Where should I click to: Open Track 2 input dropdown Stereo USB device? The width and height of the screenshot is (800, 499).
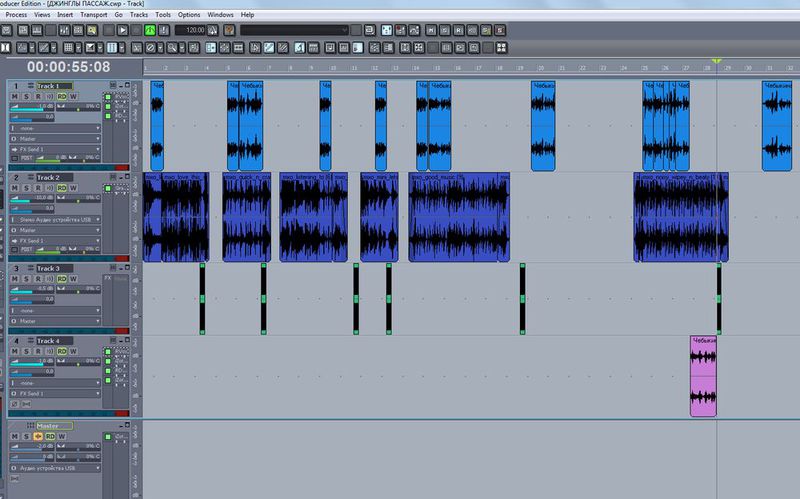[x=55, y=219]
